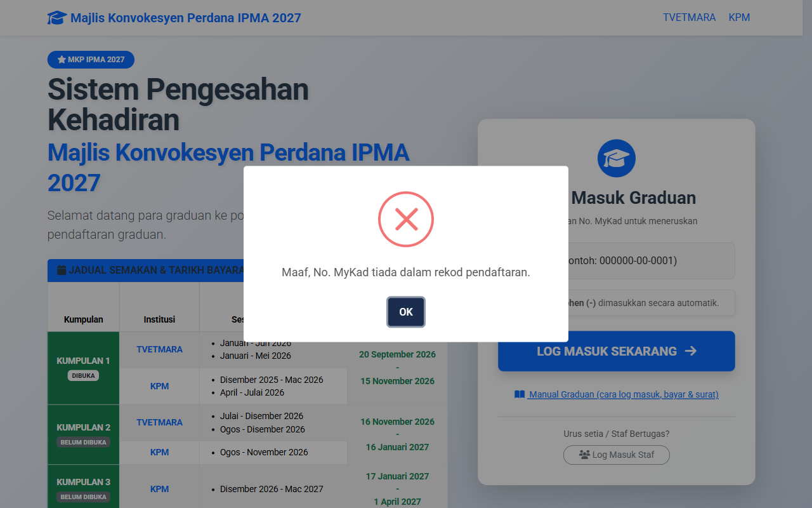Image resolution: width=812 pixels, height=508 pixels.
Task: Click the '1 April 2027' date
Action: coord(397,502)
